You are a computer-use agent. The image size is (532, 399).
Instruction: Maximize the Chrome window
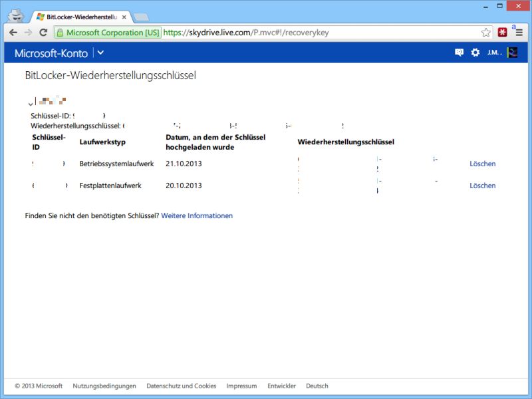point(500,6)
